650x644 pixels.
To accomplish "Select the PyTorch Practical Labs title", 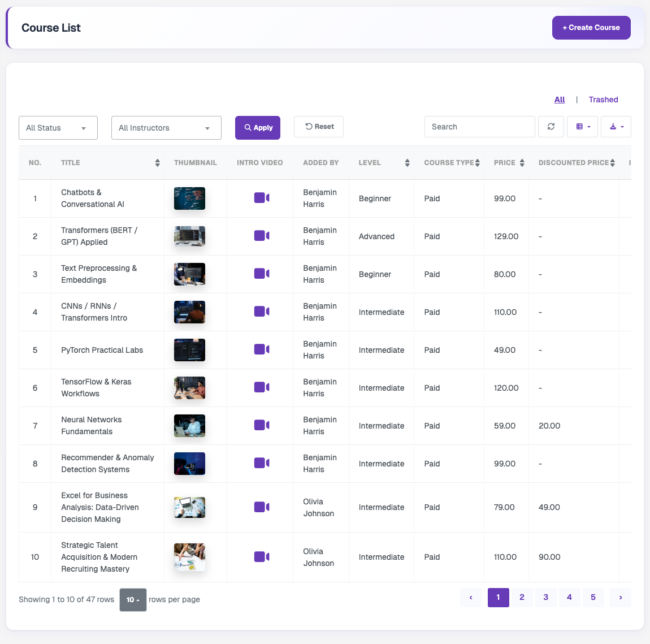I will pyautogui.click(x=102, y=350).
